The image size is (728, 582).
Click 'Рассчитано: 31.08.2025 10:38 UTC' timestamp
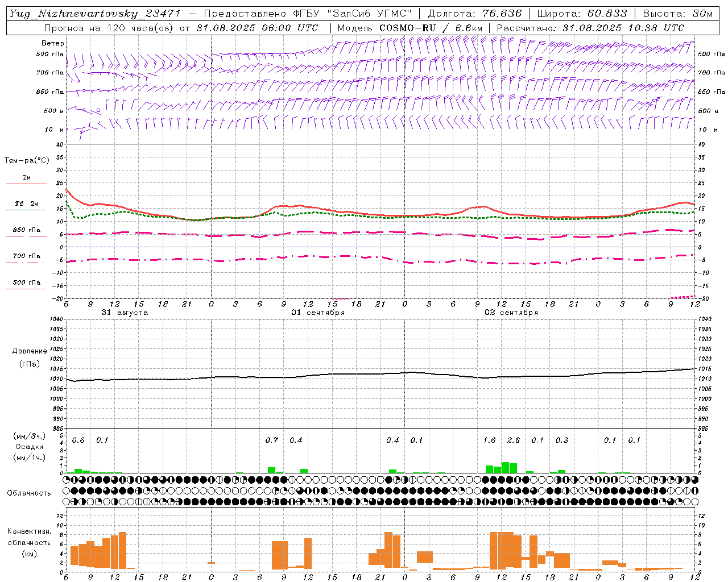pos(590,28)
